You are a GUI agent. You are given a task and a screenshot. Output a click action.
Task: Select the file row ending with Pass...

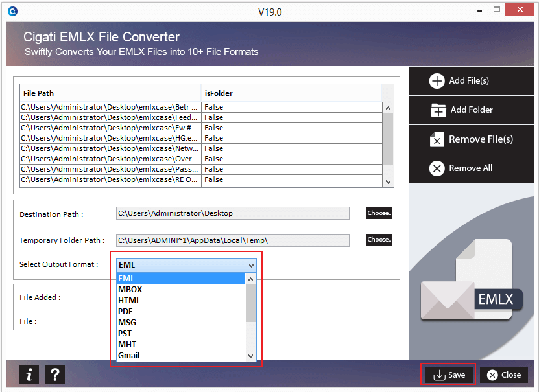tap(201, 169)
